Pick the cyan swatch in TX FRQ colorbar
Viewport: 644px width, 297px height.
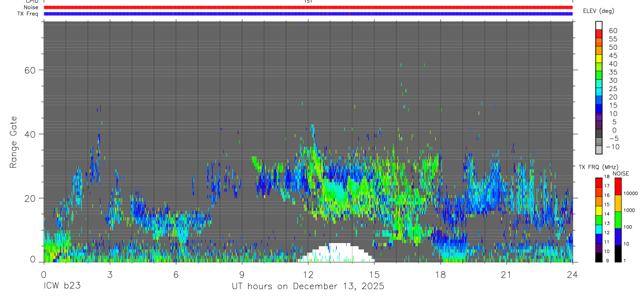(599, 229)
